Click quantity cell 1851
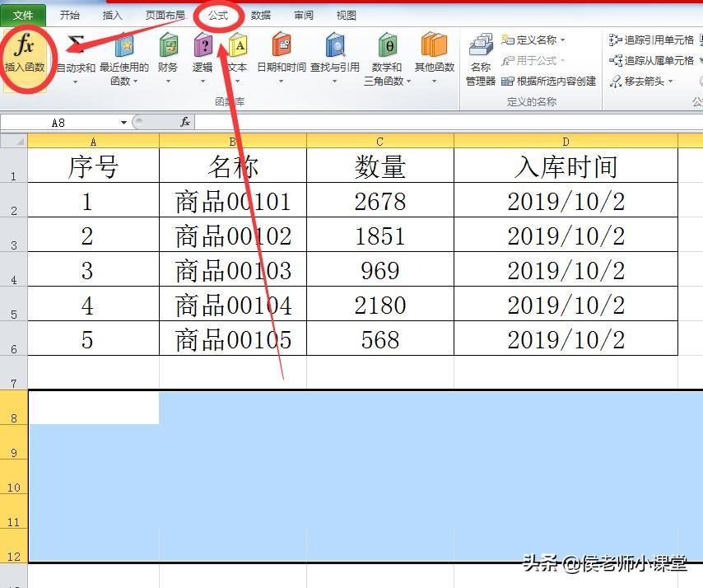The width and height of the screenshot is (703, 588). (x=380, y=235)
